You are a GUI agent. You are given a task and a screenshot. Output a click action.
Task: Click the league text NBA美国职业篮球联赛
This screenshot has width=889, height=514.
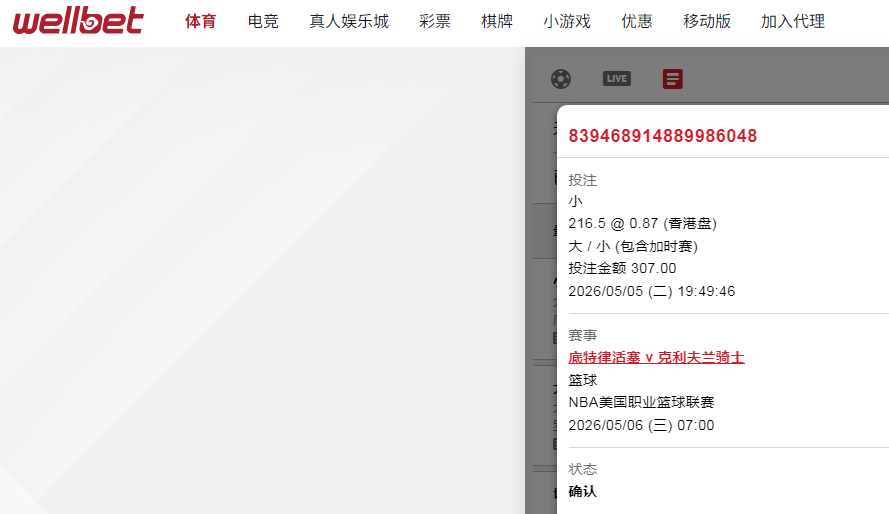(641, 402)
